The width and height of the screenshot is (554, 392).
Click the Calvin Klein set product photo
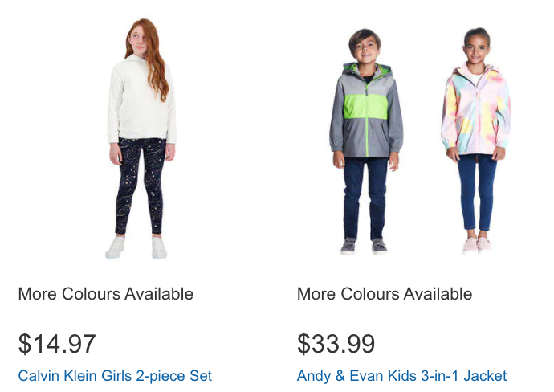click(x=141, y=138)
